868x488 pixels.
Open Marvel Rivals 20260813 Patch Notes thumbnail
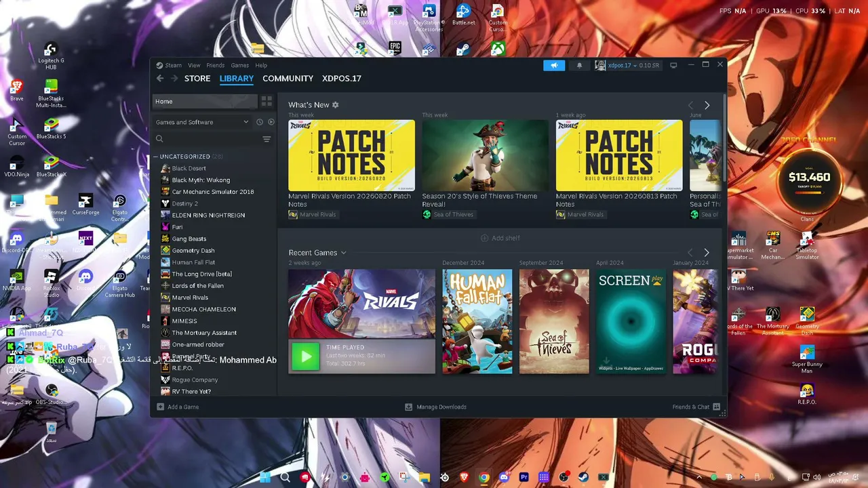coord(619,155)
